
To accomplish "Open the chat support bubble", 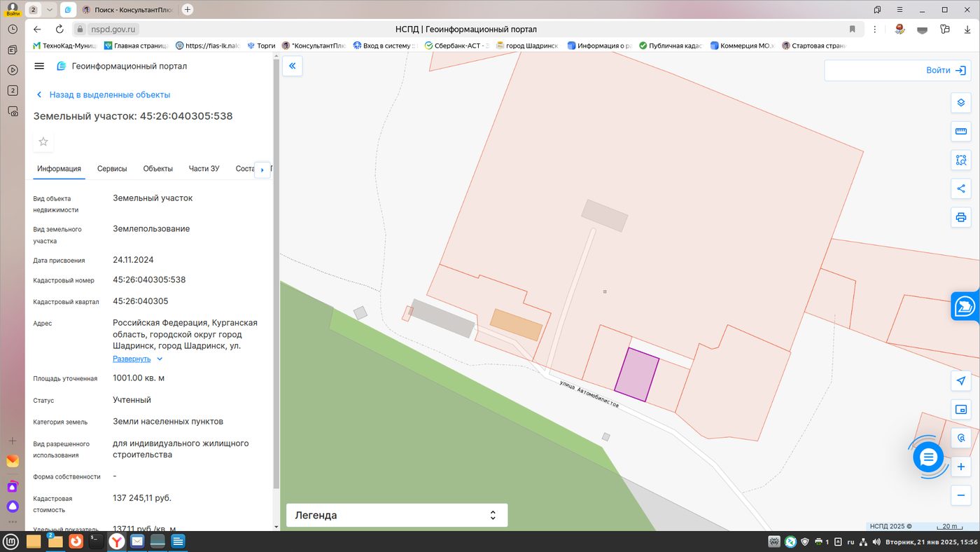I will click(x=928, y=457).
